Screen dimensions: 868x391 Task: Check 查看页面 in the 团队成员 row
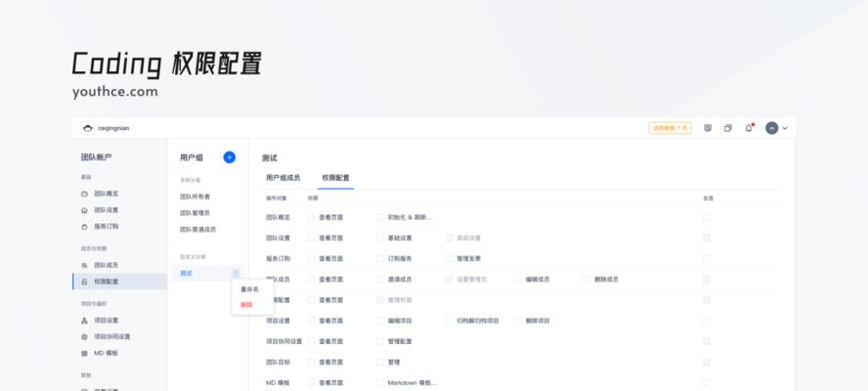tap(311, 280)
